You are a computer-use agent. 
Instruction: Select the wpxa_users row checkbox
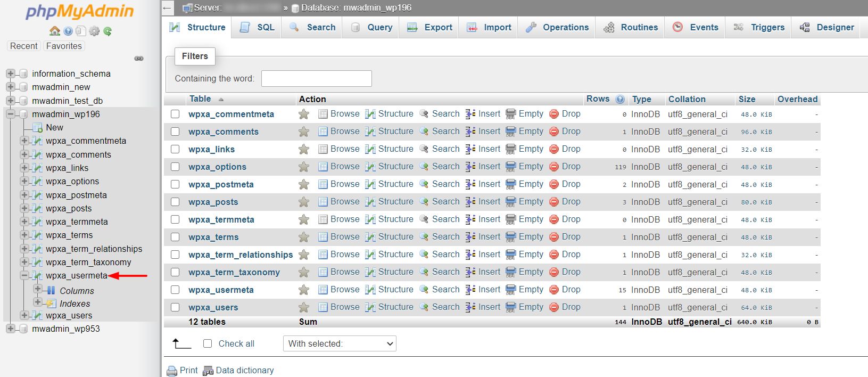pyautogui.click(x=175, y=307)
